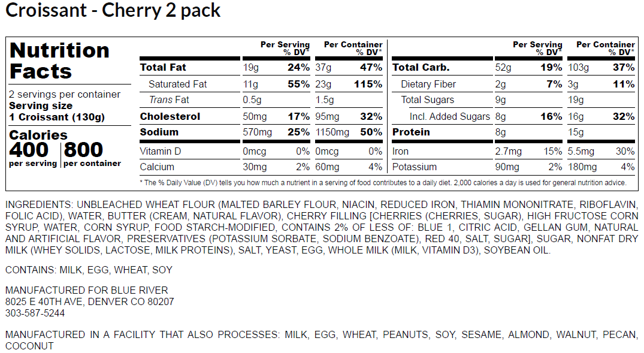This screenshot has height=353, width=644.
Task: Click the phone number 303-587-5244
Action: coord(35,313)
